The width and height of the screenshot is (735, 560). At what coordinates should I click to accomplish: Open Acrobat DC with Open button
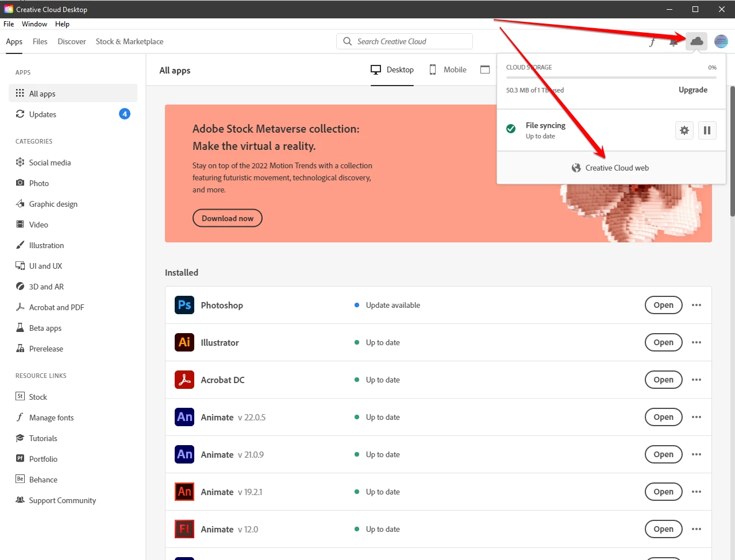point(664,380)
